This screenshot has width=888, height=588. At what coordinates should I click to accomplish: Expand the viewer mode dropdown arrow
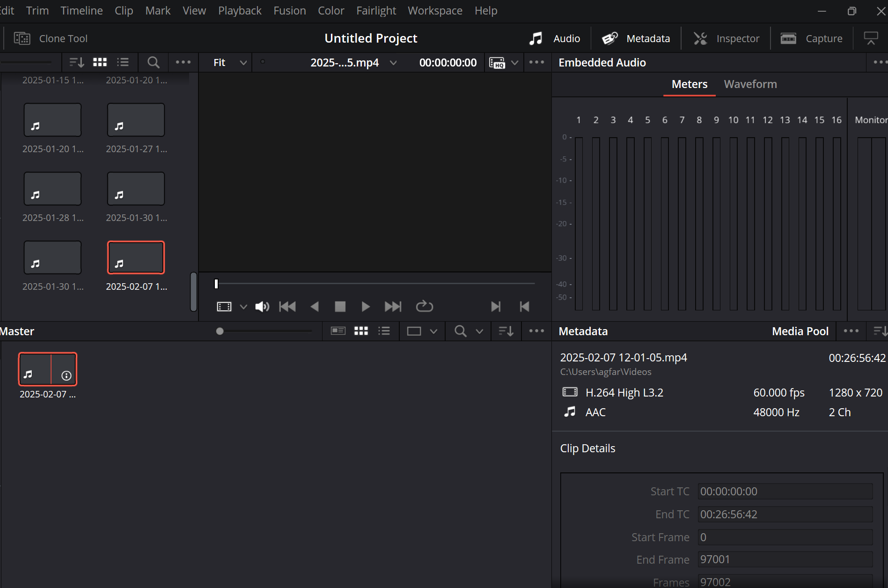tap(243, 307)
